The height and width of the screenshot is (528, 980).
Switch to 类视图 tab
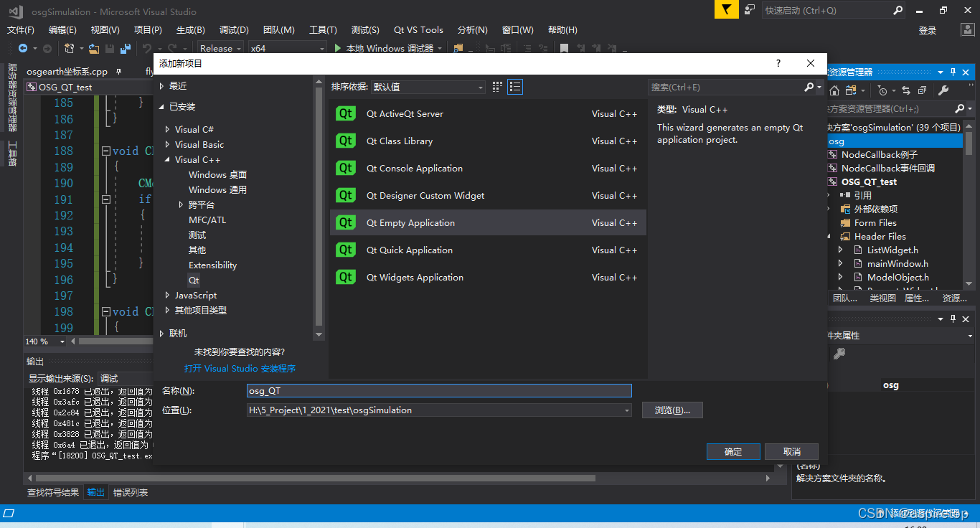pyautogui.click(x=882, y=298)
